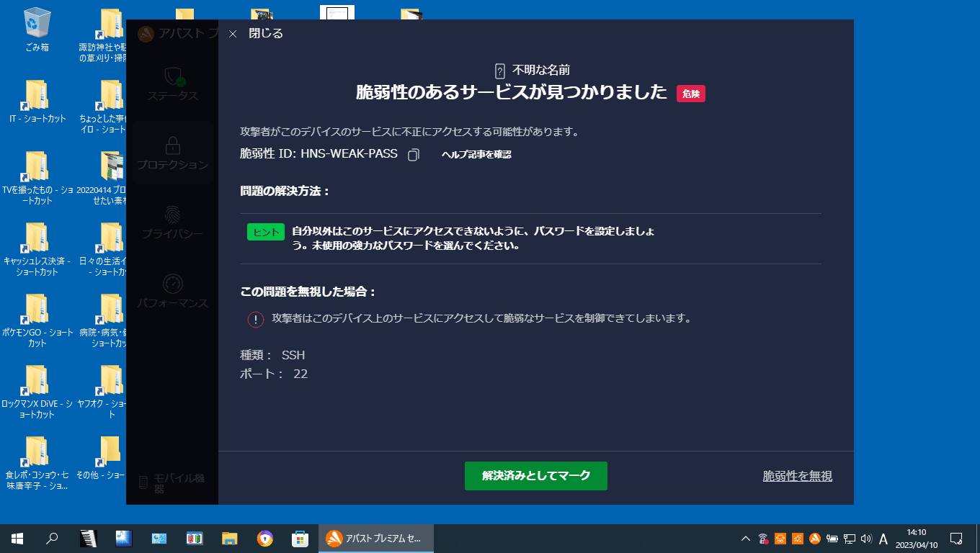Open the プライバシー section in Avast sidebar
Screen dimensions: 980x553
[x=172, y=222]
